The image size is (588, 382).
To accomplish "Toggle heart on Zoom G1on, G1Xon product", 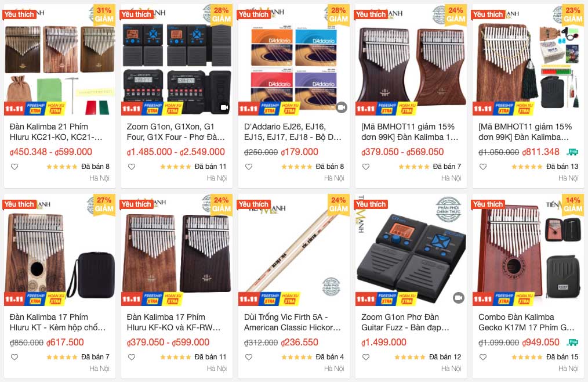I will click(x=132, y=167).
